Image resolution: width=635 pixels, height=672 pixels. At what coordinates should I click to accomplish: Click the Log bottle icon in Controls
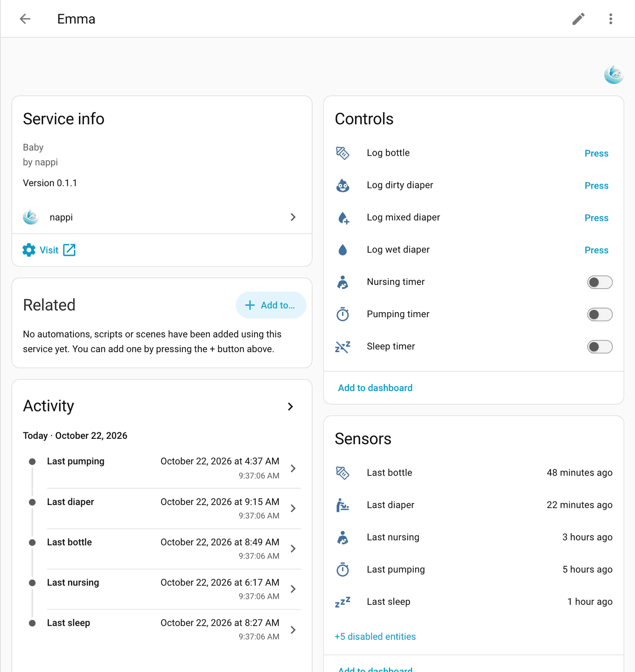click(343, 153)
